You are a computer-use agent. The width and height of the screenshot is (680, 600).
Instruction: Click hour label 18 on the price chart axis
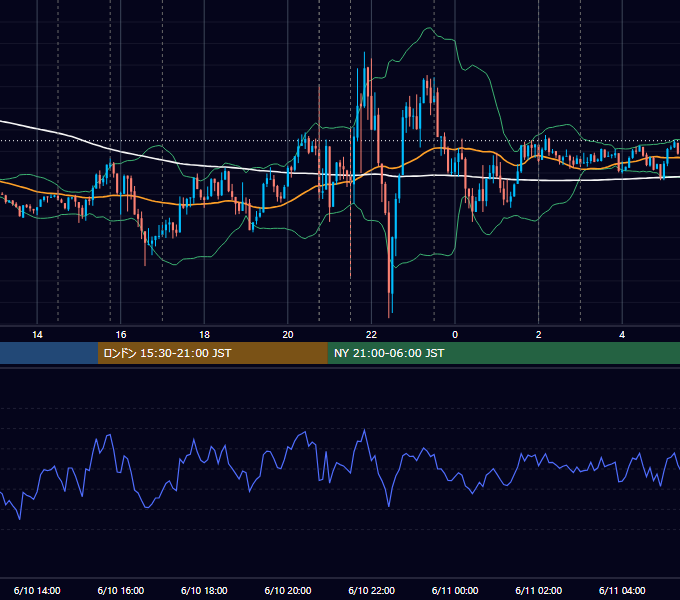(204, 335)
